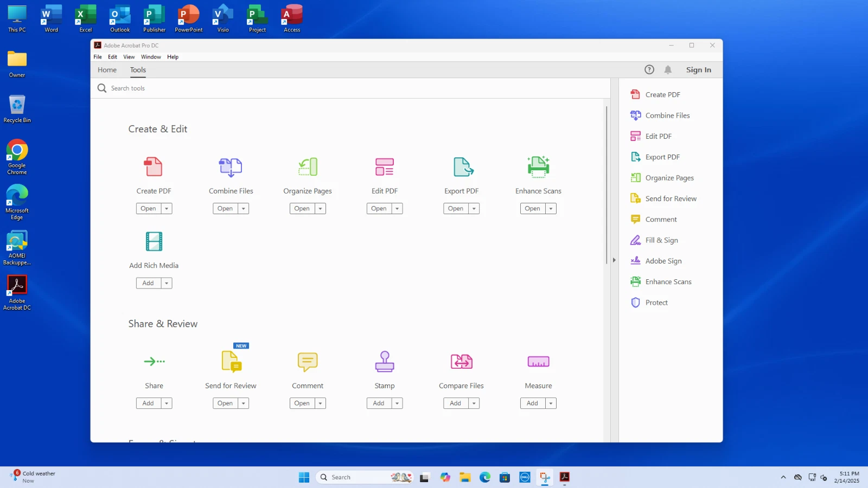Expand the Share Add dropdown arrow
Screen dimensions: 868x488
point(167,403)
